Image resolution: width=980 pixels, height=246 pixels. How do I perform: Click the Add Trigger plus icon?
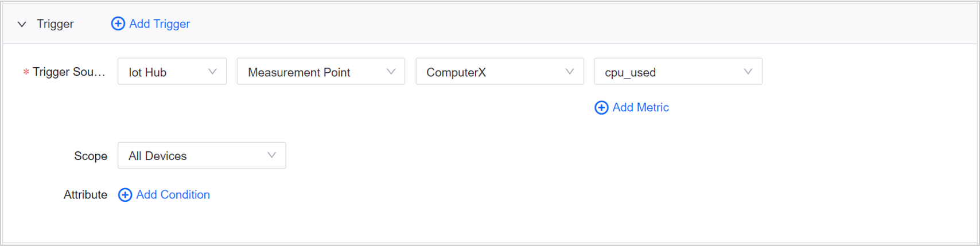tap(118, 24)
